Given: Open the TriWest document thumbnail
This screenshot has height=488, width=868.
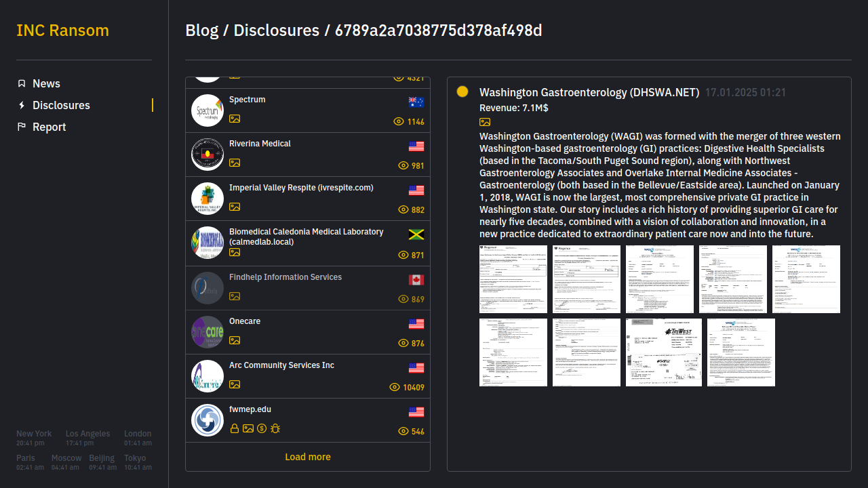Looking at the screenshot, I should point(663,352).
